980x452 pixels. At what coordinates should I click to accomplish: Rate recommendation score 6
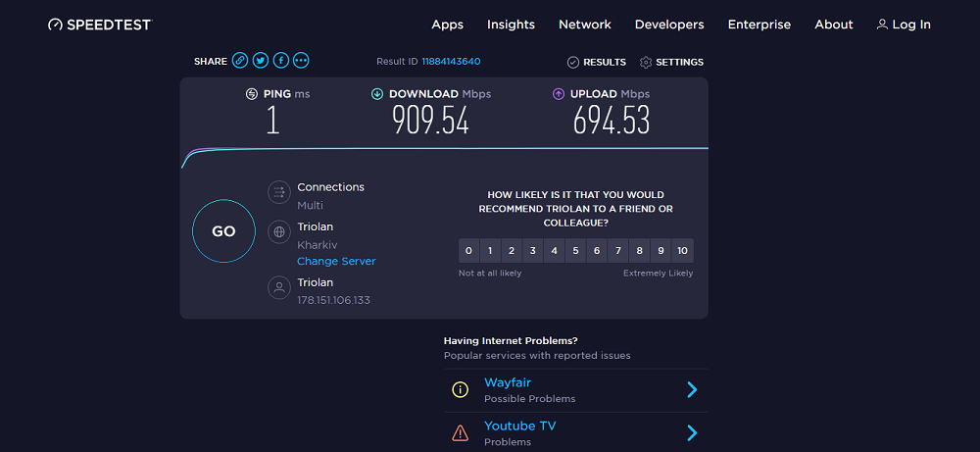[597, 251]
